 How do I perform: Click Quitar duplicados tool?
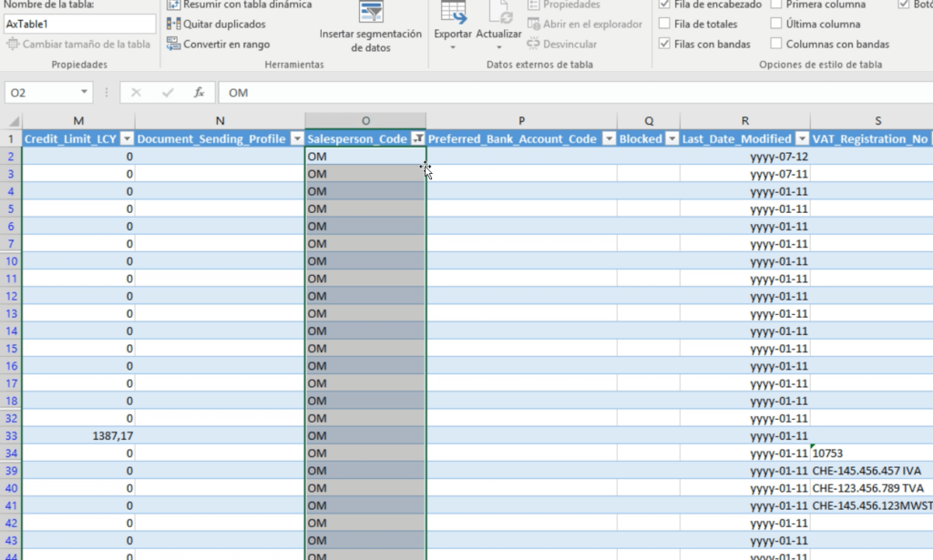coord(217,25)
